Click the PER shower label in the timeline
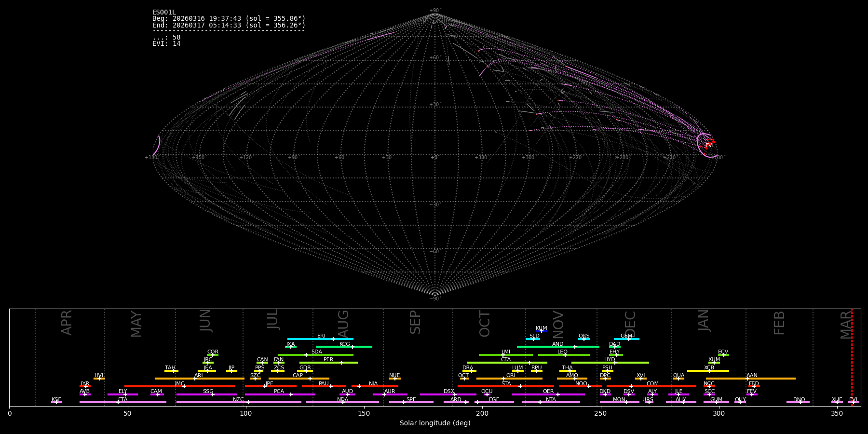This screenshot has width=868, height=434. 328,360
